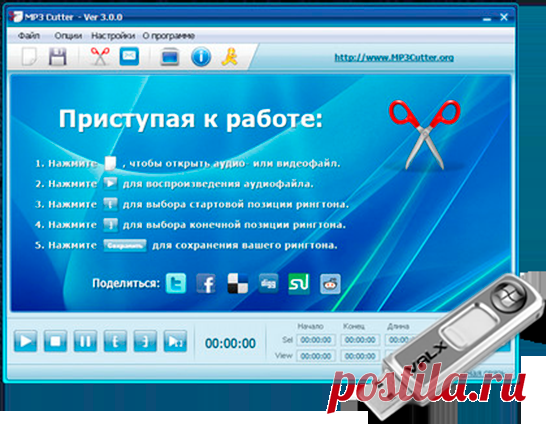Minimize the MP3 Cutter window
Image resolution: width=546 pixels, height=424 pixels.
487,18
